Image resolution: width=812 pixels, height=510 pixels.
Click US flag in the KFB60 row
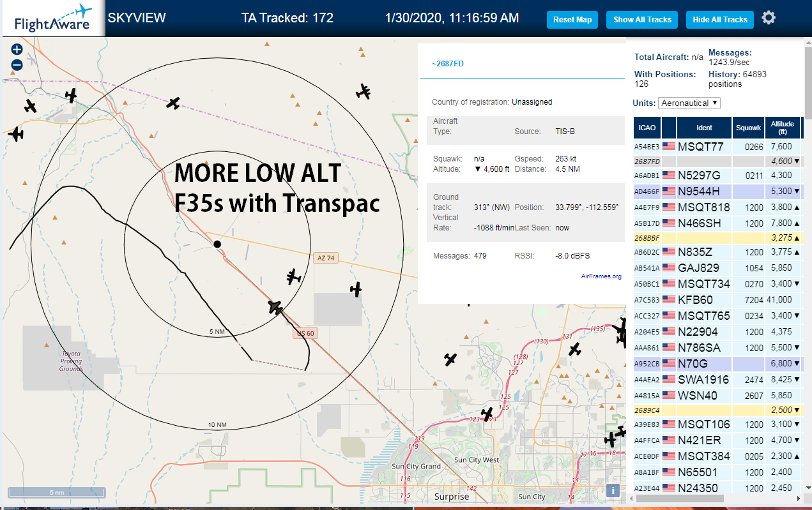pyautogui.click(x=669, y=300)
